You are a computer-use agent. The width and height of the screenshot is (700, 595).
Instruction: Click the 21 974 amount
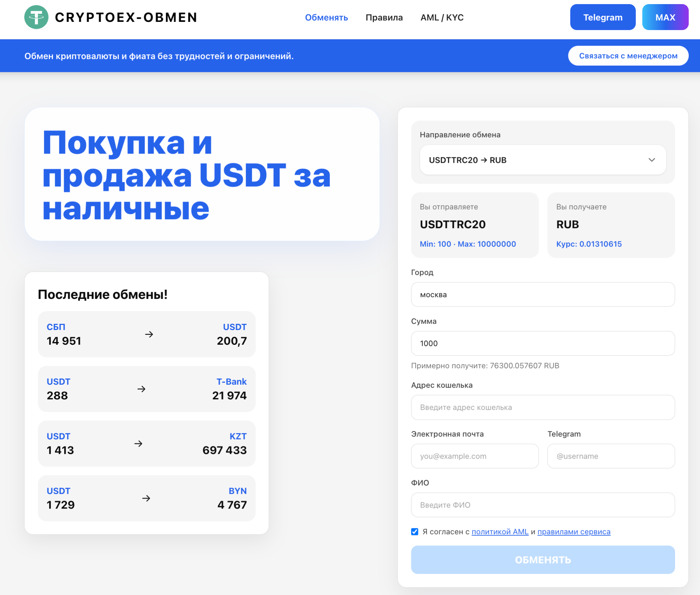[x=229, y=396]
